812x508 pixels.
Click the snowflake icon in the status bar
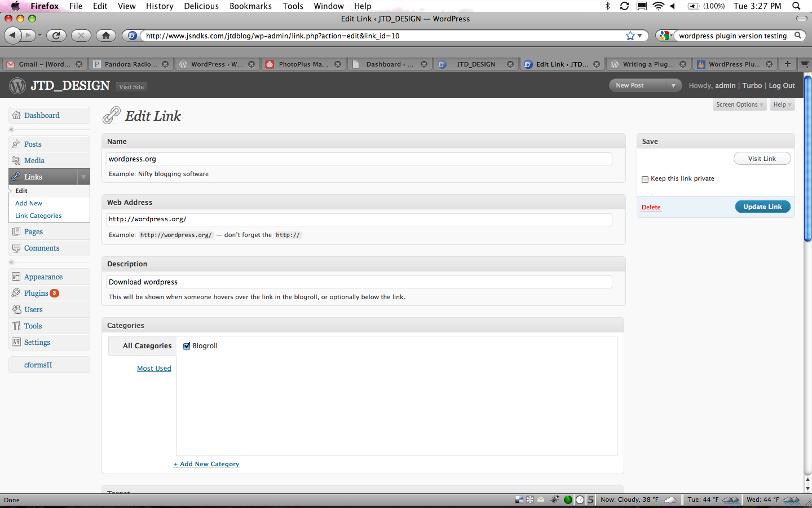530,500
